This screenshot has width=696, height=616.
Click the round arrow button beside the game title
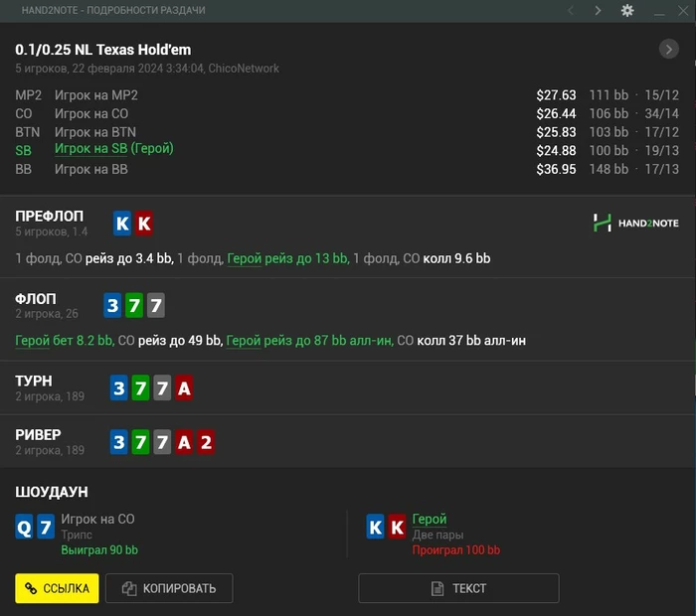click(x=668, y=49)
